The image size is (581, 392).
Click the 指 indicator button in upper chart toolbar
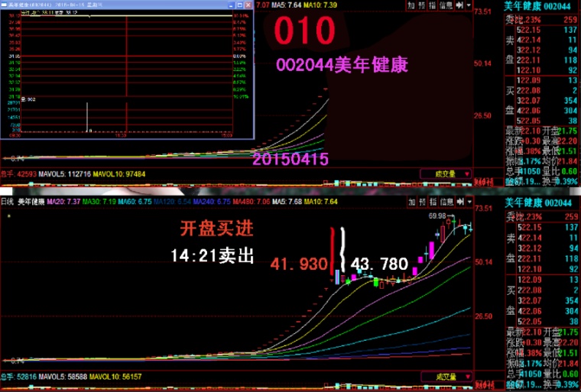432,5
